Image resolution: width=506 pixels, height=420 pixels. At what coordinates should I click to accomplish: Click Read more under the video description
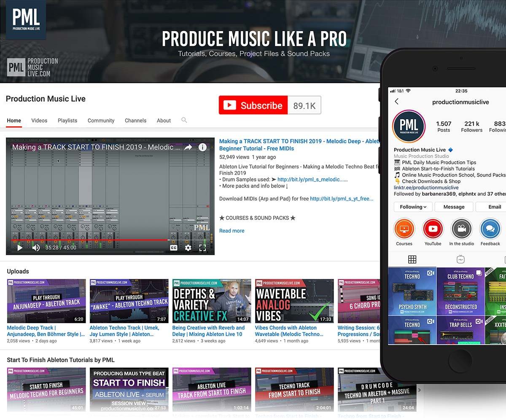231,230
